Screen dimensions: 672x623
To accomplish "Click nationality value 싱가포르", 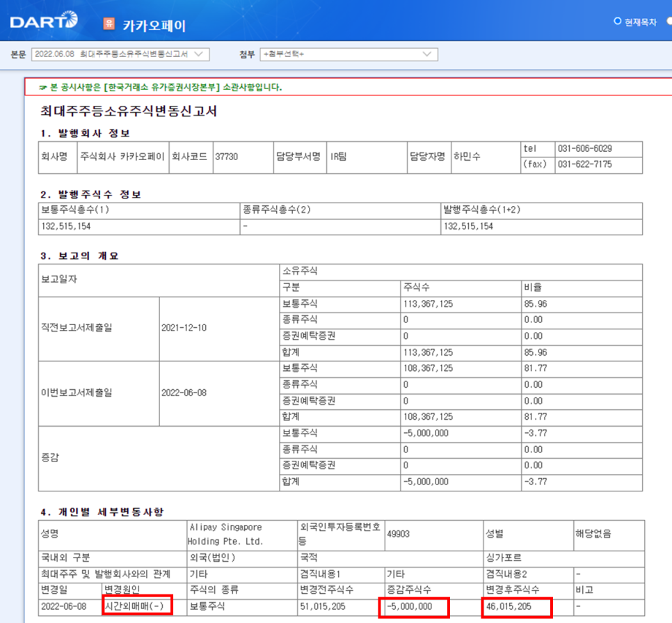I will pos(504,558).
